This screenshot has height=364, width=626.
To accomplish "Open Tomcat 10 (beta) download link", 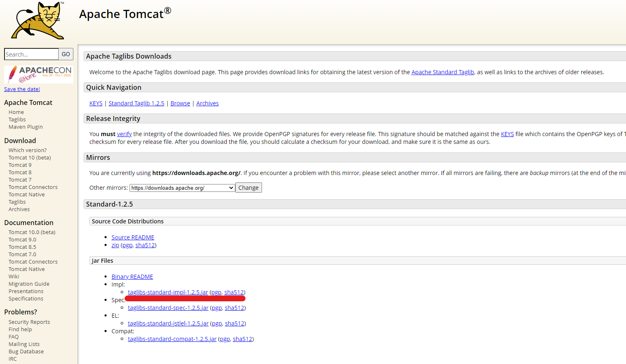I will point(30,157).
